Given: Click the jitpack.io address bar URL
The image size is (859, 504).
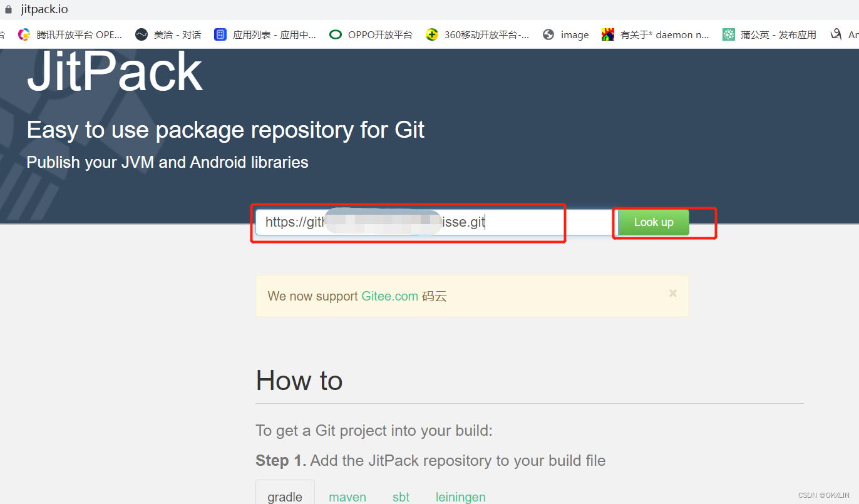Looking at the screenshot, I should (x=44, y=9).
